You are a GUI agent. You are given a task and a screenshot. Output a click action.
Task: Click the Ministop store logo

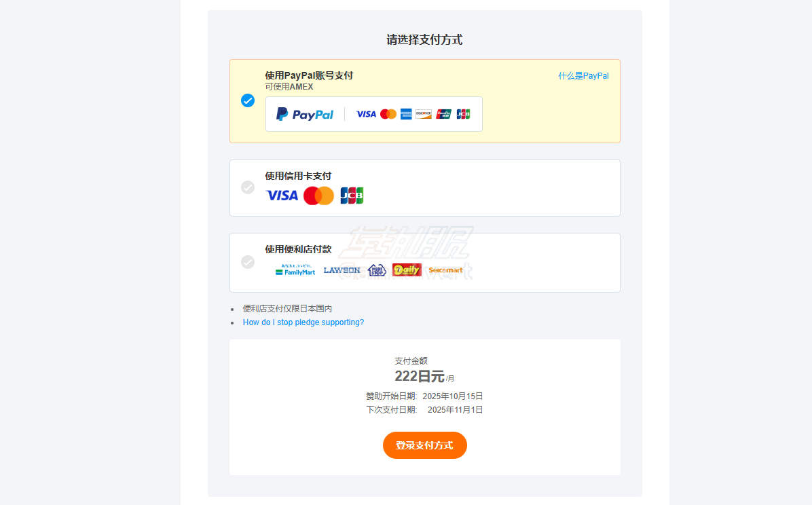pos(377,270)
